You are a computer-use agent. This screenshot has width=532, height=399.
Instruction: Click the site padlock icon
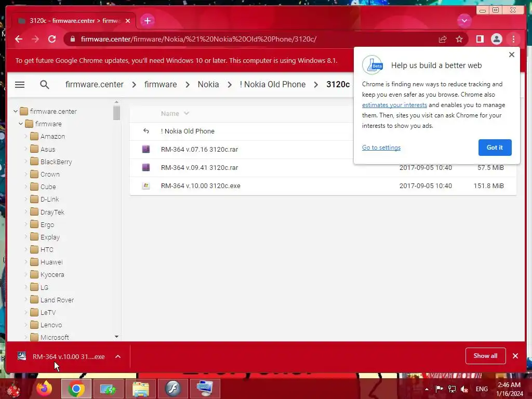pos(72,39)
